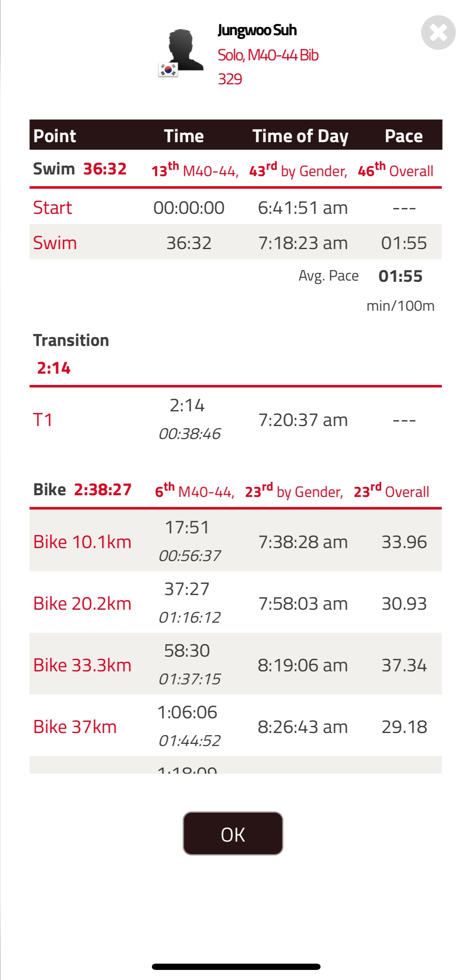Tap the Bike 2:38:27 section heading
Viewport: 472px width, 980px height.
82,490
